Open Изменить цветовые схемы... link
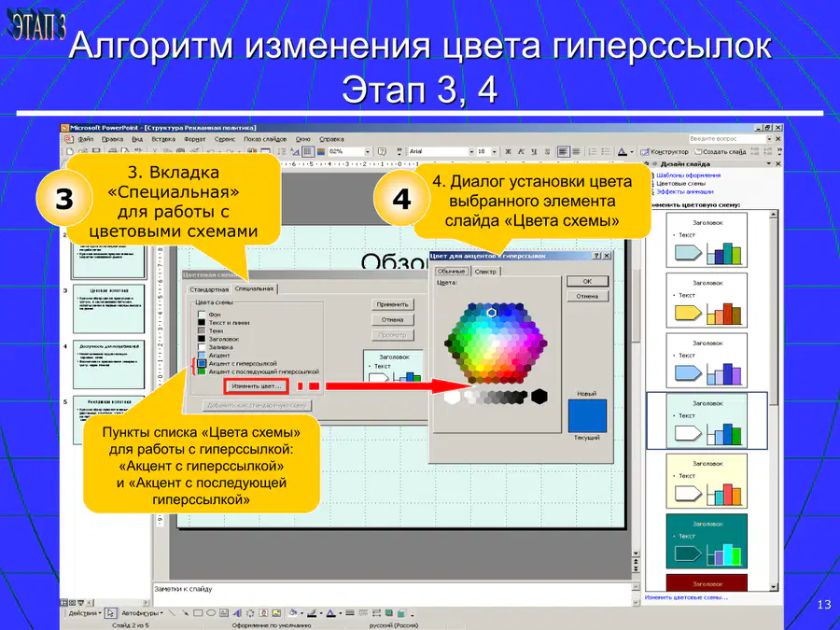Image resolution: width=840 pixels, height=630 pixels. click(686, 596)
